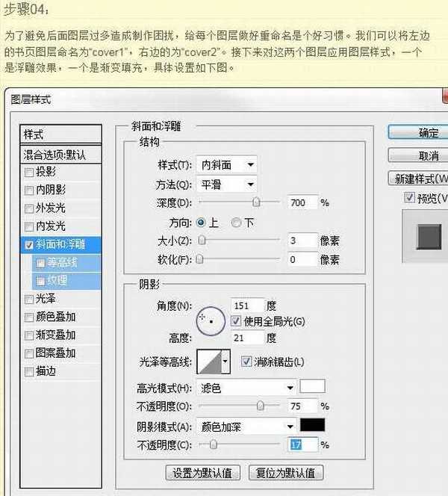Click the gloss contour curve thumbnail

point(208,363)
